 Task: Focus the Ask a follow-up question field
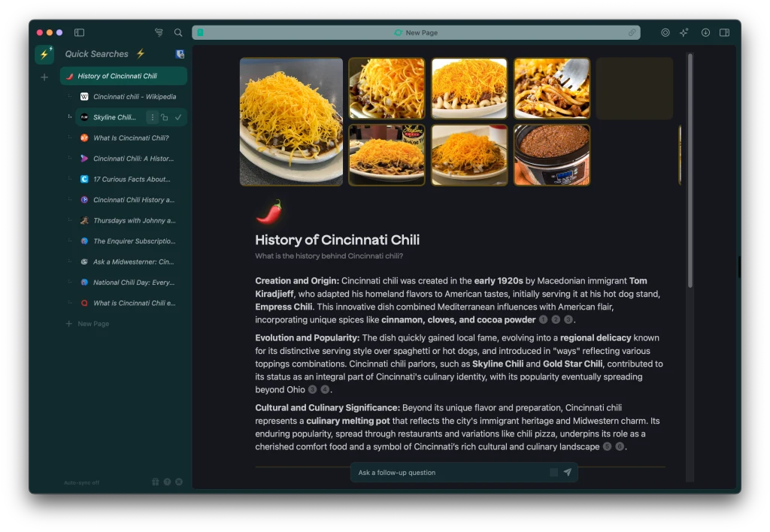tap(451, 473)
